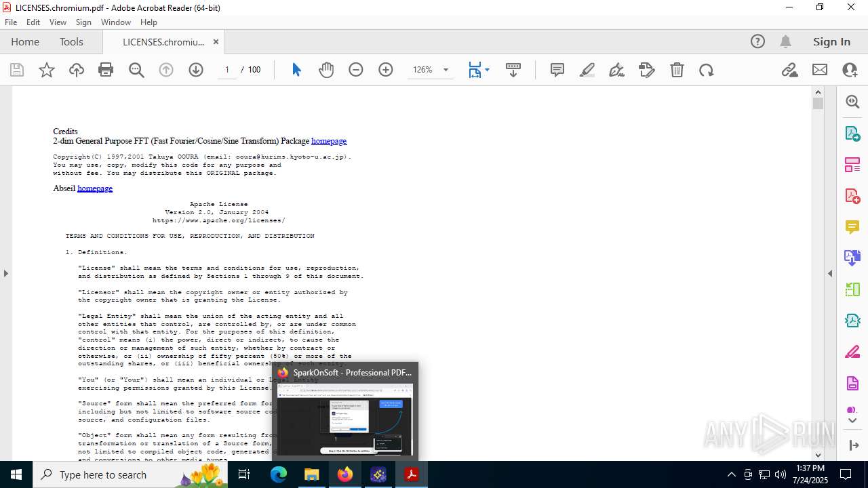
Task: Open the notifications bell
Action: tap(785, 41)
